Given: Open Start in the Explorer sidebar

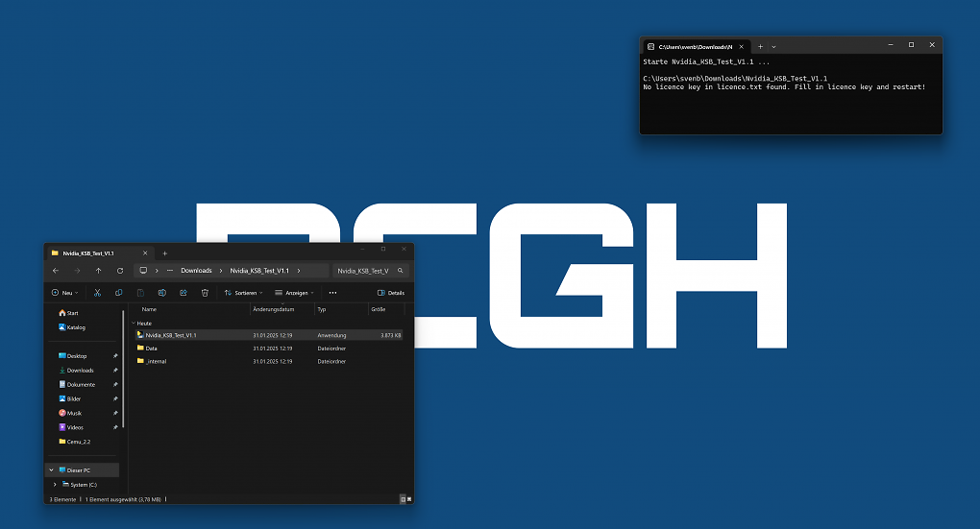Looking at the screenshot, I should click(69, 313).
